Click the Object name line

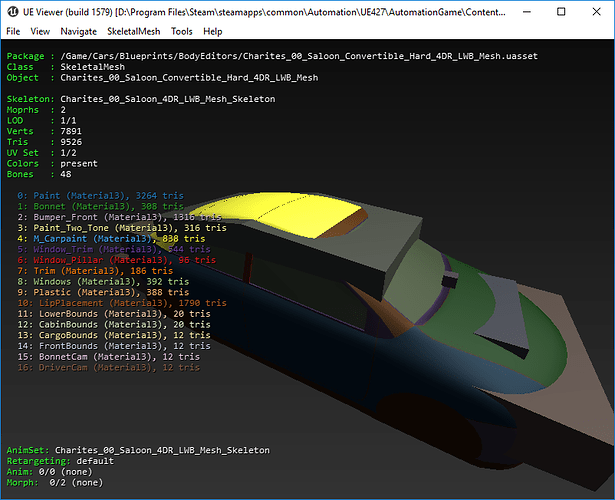(x=162, y=78)
